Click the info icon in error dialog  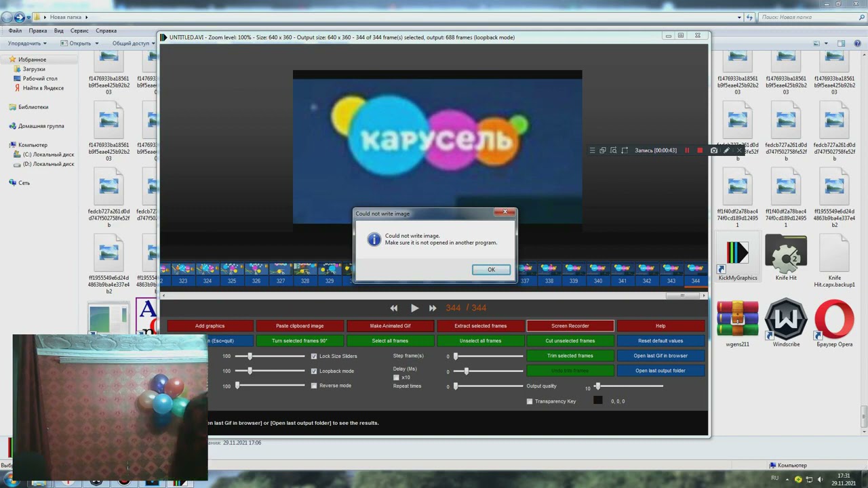[x=374, y=239]
